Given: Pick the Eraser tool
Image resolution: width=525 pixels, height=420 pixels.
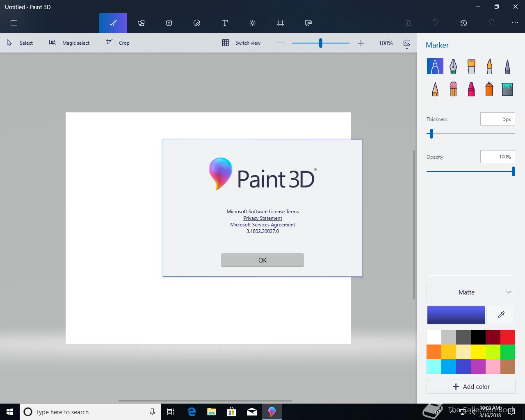Looking at the screenshot, I should (453, 89).
